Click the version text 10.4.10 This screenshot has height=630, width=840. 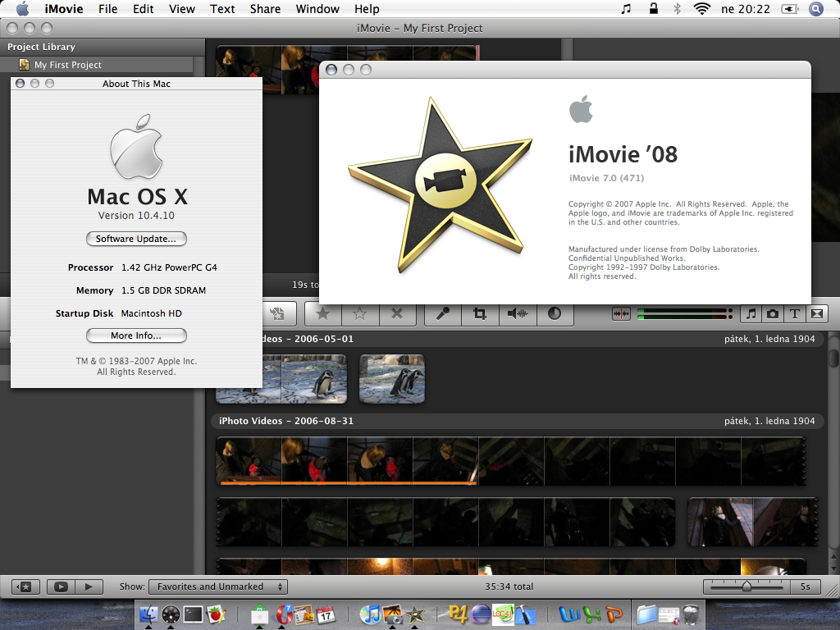[136, 216]
